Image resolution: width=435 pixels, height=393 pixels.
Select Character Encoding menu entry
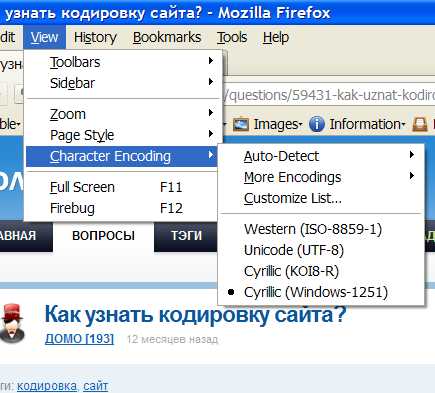click(x=121, y=156)
